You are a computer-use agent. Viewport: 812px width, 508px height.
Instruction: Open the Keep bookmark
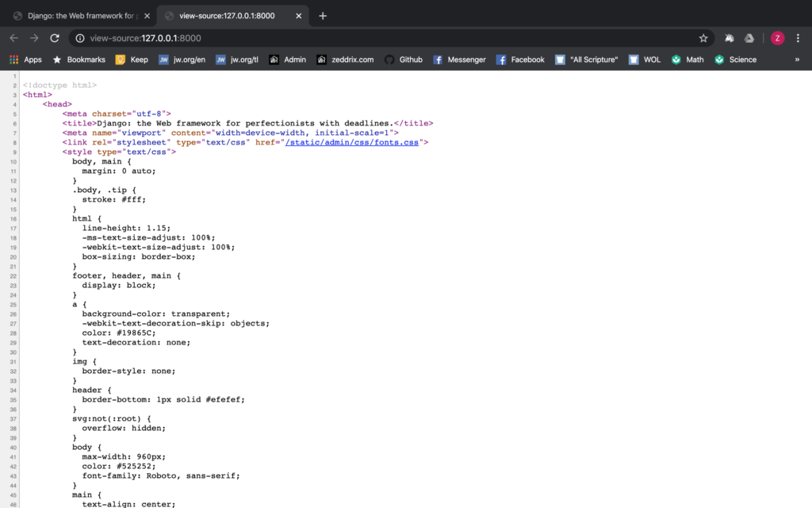coord(132,60)
